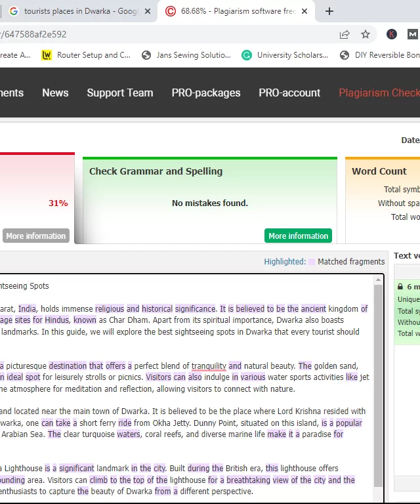
Task: Click the text box scrollbar up arrow
Action: (x=378, y=280)
